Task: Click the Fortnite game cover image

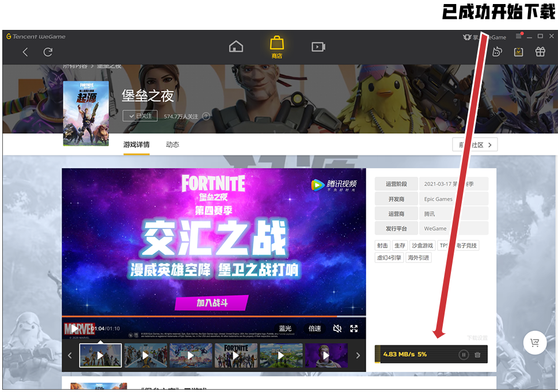Action: [x=86, y=113]
